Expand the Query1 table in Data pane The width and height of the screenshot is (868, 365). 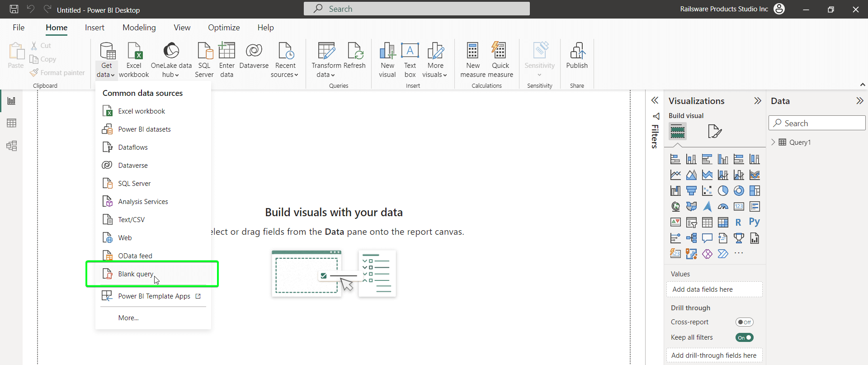[x=773, y=142]
